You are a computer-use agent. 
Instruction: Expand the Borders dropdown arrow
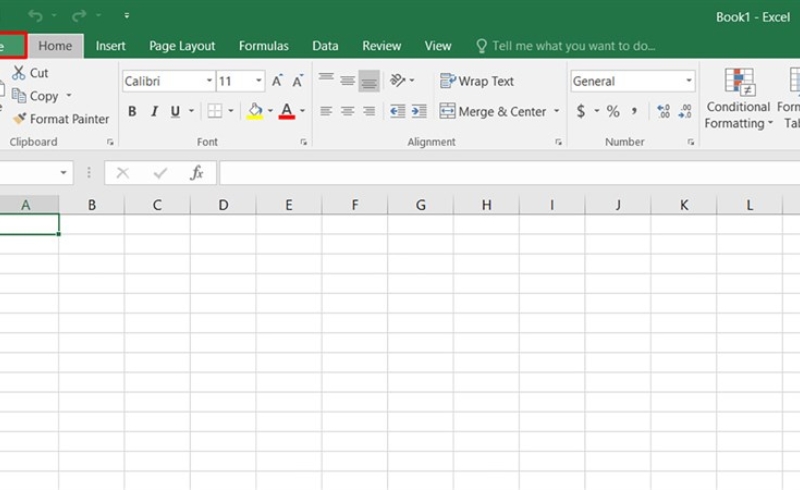click(231, 111)
